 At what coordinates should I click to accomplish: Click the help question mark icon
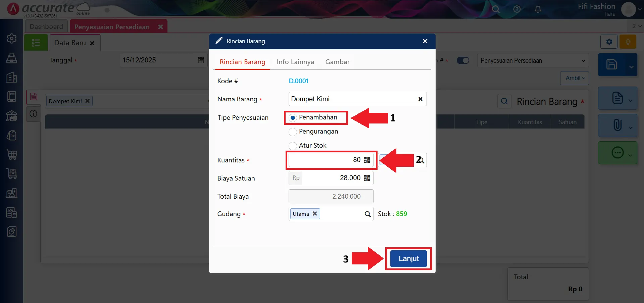click(517, 9)
